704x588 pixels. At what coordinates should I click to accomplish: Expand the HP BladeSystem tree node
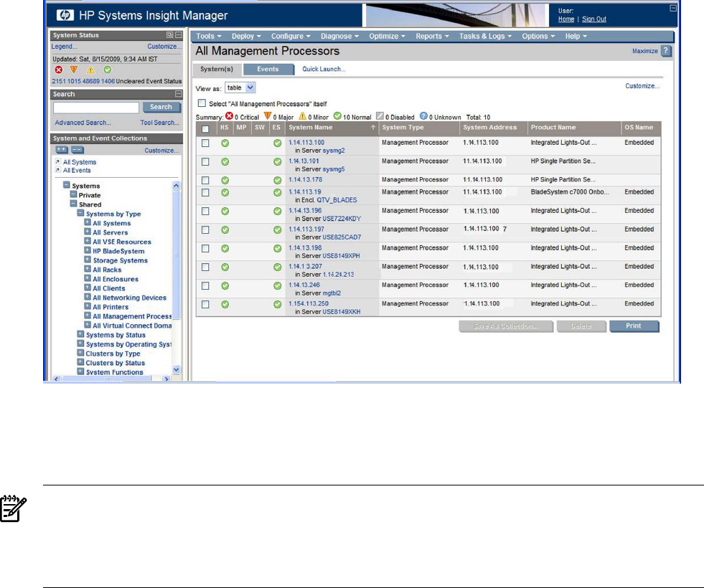[88, 250]
